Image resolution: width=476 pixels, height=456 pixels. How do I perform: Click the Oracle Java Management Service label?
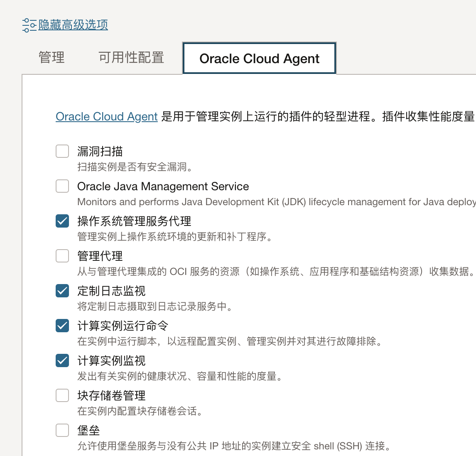[163, 186]
